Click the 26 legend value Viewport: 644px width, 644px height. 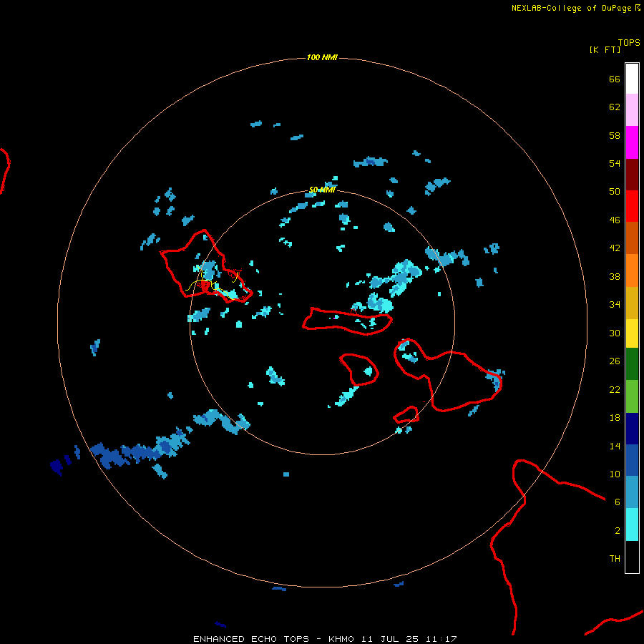click(615, 361)
